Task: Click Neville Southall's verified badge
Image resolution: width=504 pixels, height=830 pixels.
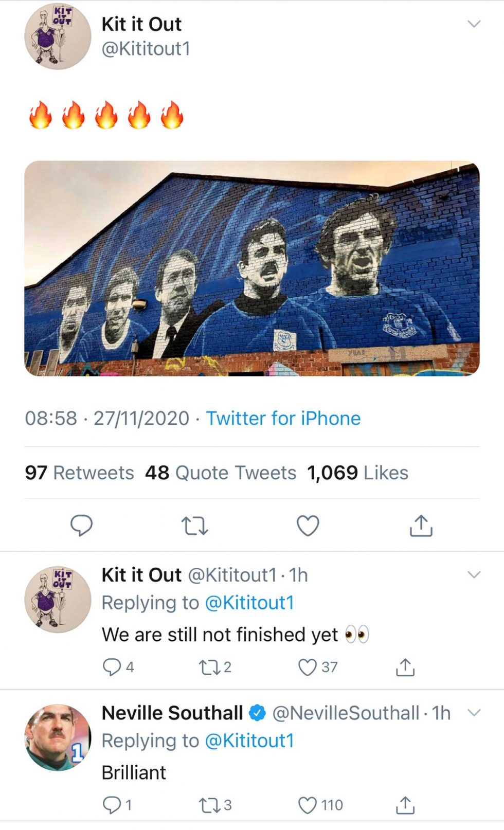Action: (x=256, y=713)
